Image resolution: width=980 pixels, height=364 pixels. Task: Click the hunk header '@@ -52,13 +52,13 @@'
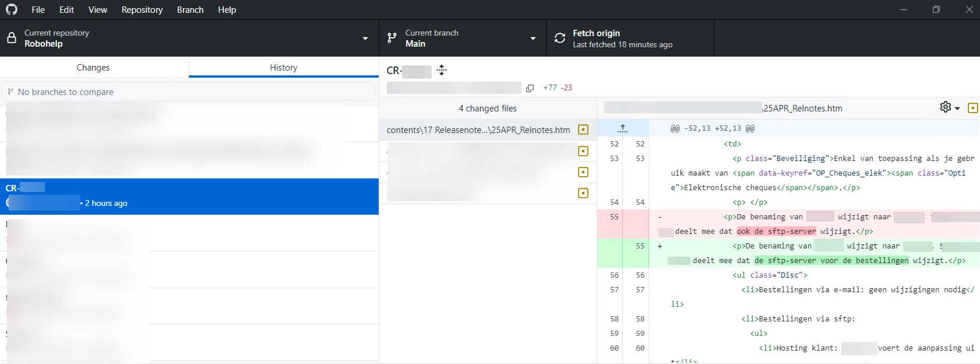coord(712,128)
